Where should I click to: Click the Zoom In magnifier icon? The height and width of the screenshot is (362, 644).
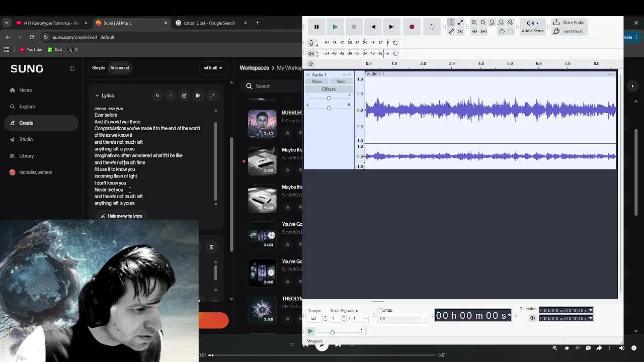(x=474, y=23)
